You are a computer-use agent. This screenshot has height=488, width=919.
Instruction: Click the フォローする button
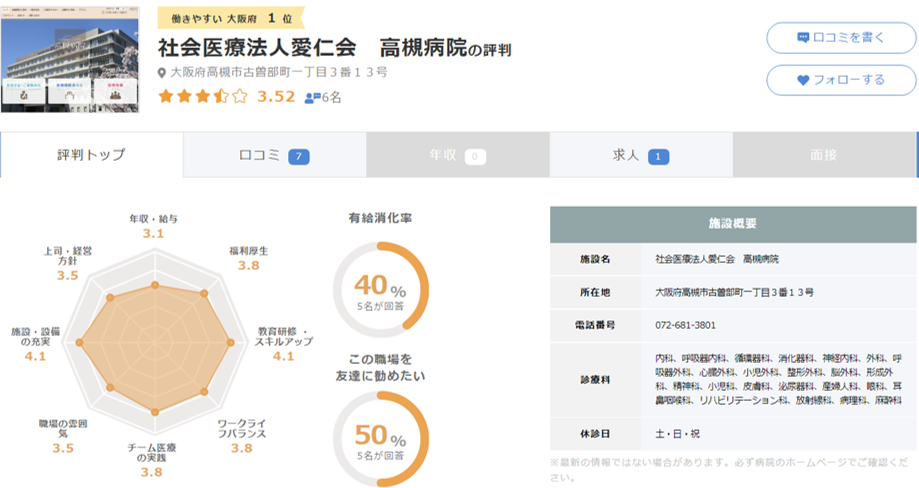click(841, 80)
